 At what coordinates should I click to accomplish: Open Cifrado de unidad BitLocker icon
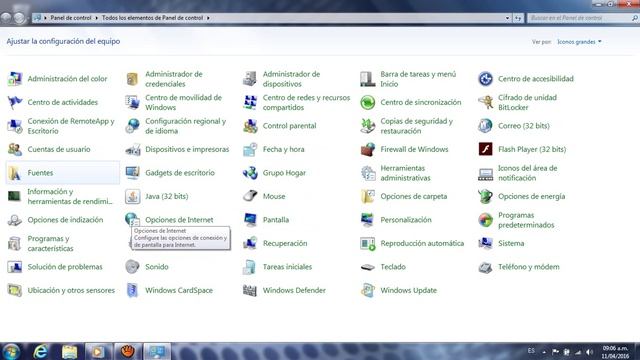pyautogui.click(x=485, y=102)
